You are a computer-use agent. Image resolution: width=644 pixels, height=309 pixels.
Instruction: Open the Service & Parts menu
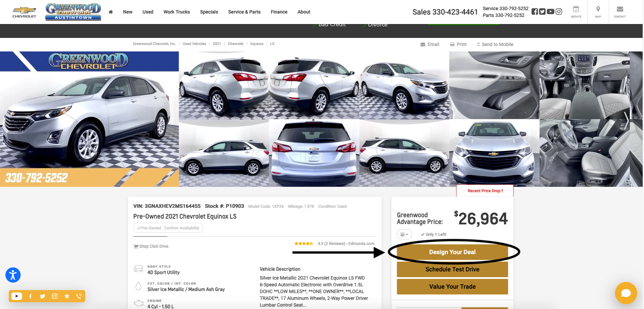pos(244,12)
